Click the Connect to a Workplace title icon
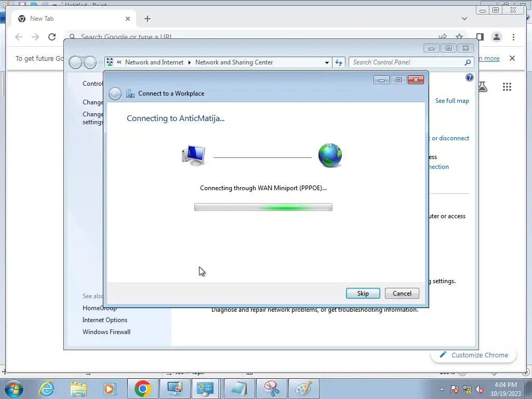Image resolution: width=532 pixels, height=399 pixels. coord(130,94)
